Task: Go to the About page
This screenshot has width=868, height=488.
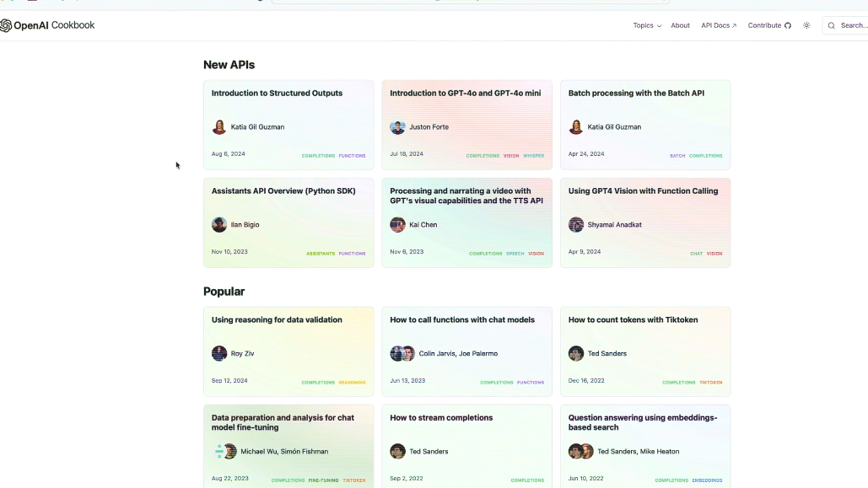Action: tap(680, 25)
